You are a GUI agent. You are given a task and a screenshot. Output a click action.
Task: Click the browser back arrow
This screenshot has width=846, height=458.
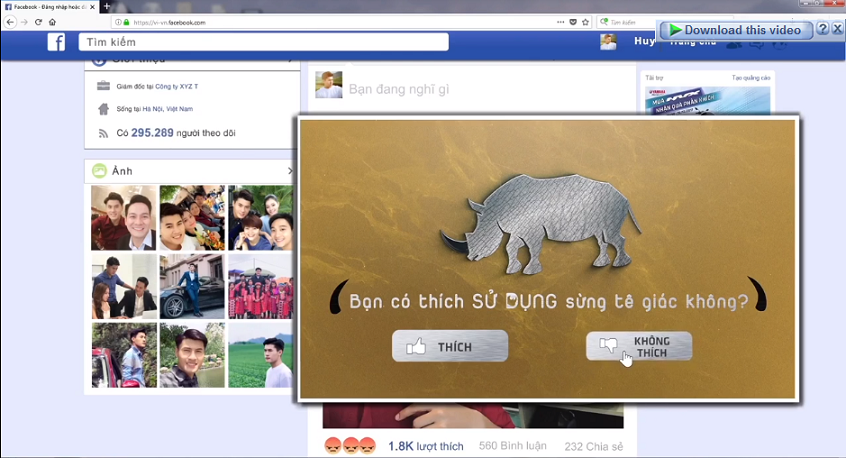point(10,21)
